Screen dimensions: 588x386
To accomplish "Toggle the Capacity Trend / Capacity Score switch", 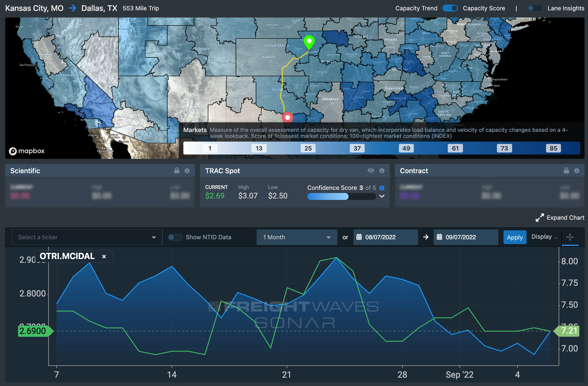I will [450, 8].
